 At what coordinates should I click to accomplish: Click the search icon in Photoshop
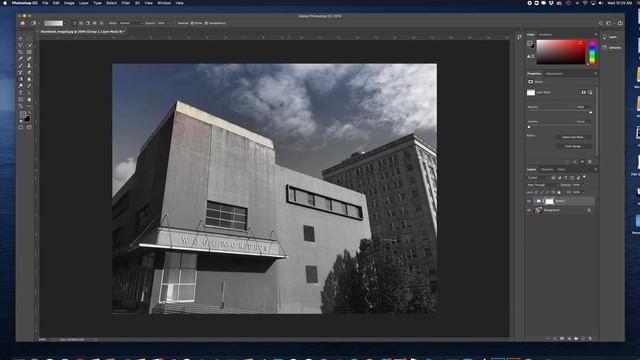pyautogui.click(x=600, y=23)
